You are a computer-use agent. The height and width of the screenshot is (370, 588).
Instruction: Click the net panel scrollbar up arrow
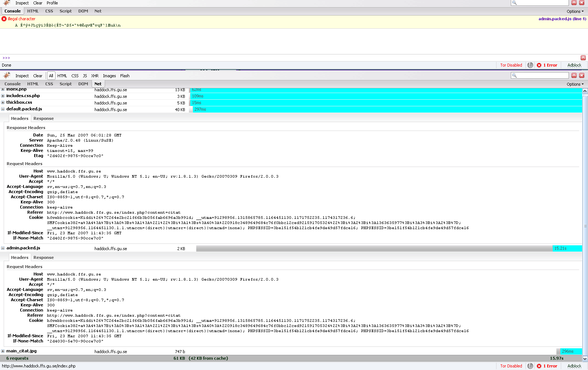tap(585, 91)
